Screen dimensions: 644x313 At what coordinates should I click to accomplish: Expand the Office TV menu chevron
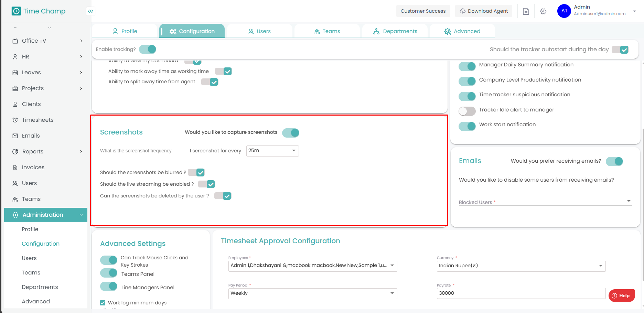[x=81, y=41]
